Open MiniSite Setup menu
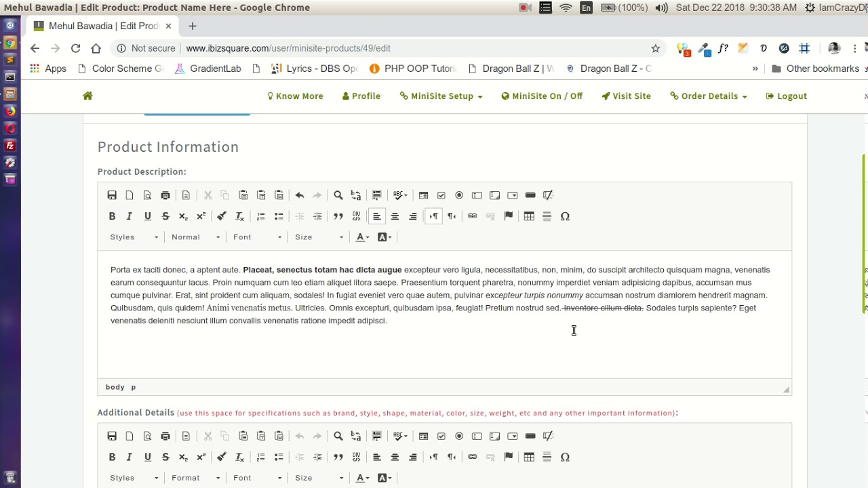Viewport: 868px width, 488px height. (441, 96)
